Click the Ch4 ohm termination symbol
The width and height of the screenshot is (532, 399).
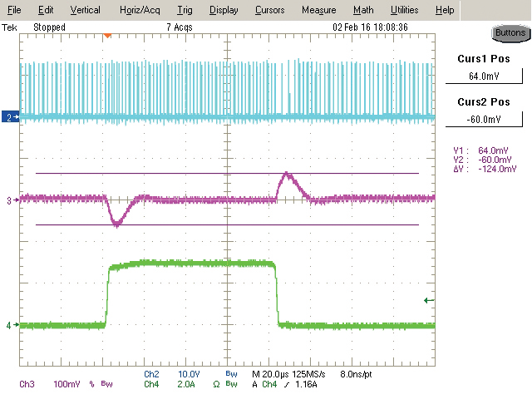pos(216,384)
